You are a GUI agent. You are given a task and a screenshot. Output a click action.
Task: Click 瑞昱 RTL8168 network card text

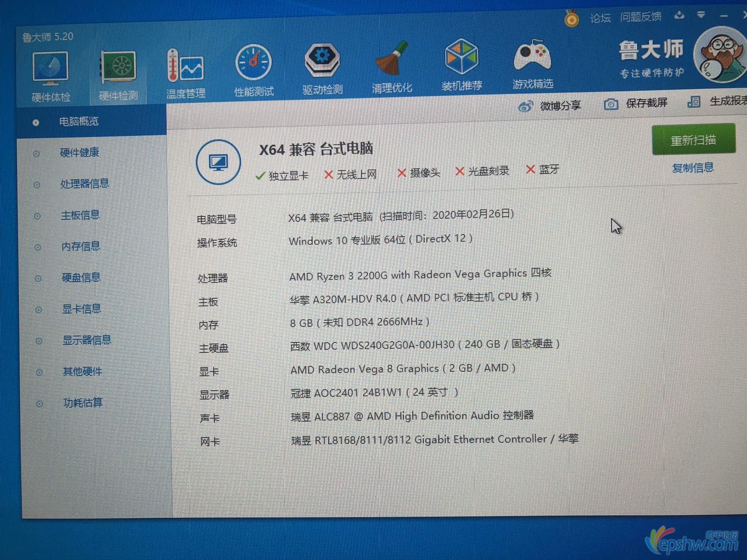(x=435, y=440)
